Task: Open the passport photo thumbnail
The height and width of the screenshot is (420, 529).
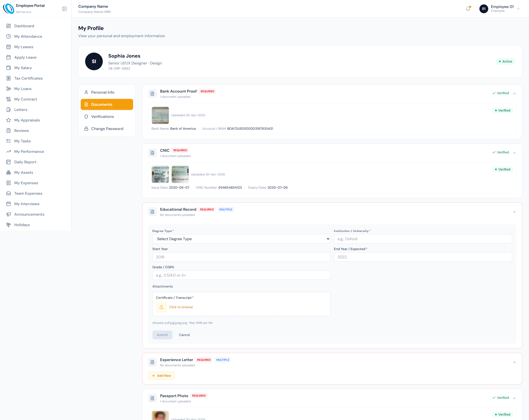Action: pos(160,415)
